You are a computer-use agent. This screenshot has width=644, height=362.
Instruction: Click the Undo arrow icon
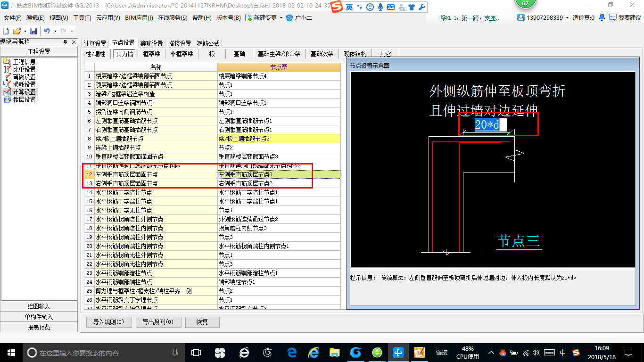pyautogui.click(x=47, y=31)
